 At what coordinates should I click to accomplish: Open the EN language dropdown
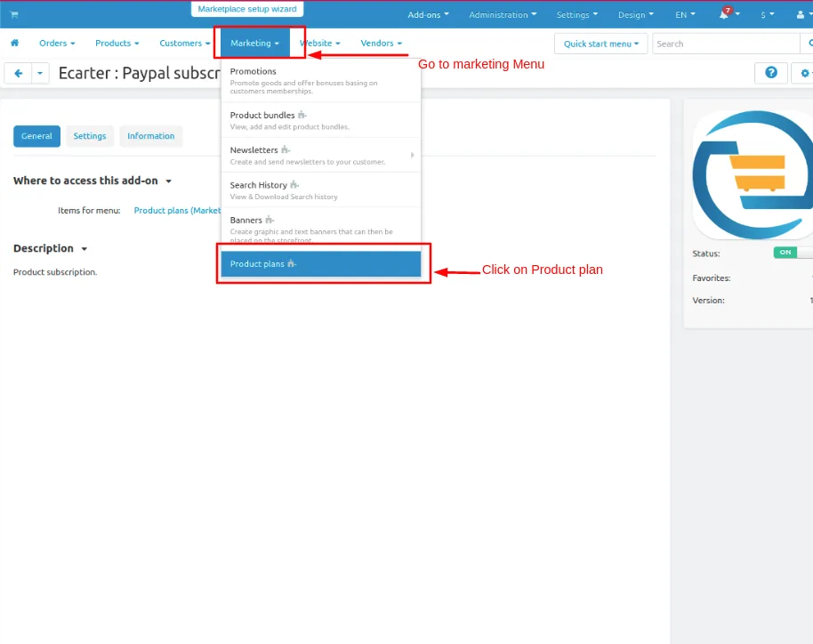coord(685,14)
